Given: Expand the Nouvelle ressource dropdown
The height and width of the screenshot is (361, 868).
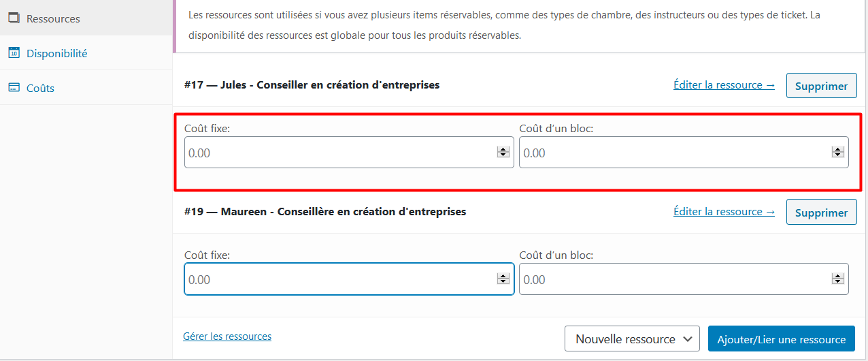Looking at the screenshot, I should click(632, 339).
